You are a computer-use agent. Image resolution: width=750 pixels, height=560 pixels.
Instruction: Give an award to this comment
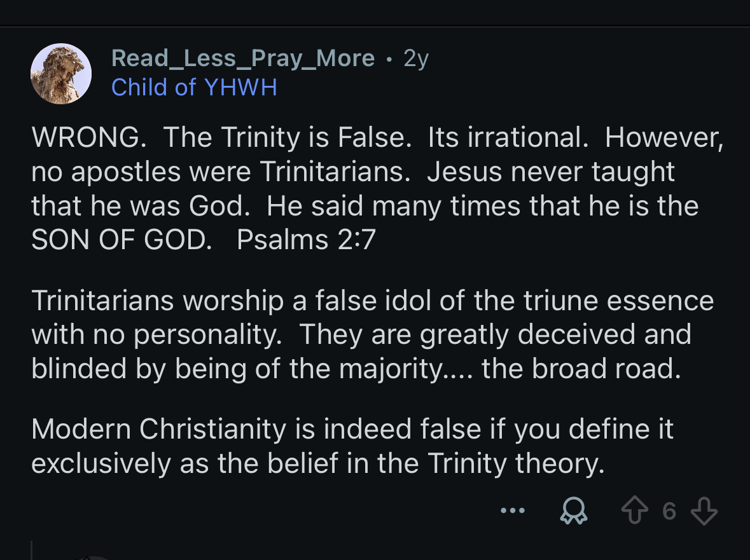pos(573,511)
